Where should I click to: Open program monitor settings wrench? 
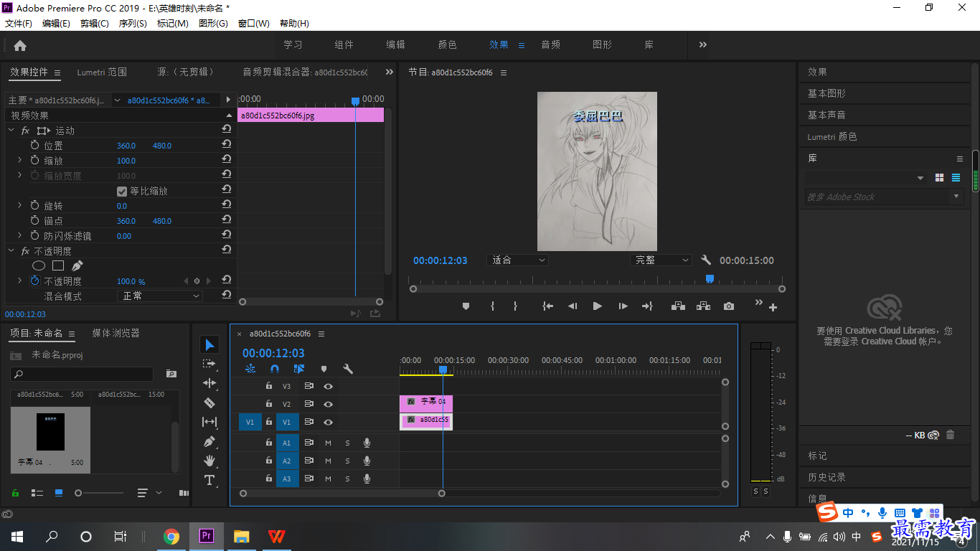706,260
